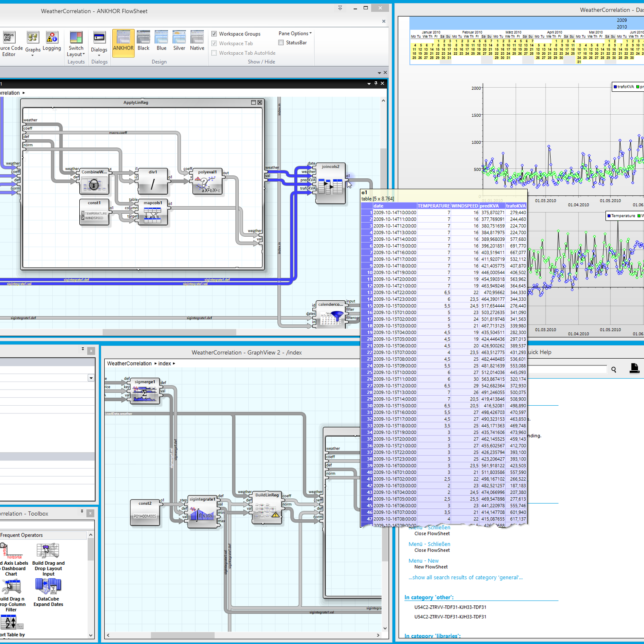Open first U54C2-ZTRVV-TDF31-KJH33-TDF31 result
The height and width of the screenshot is (644, 644).
[x=450, y=607]
